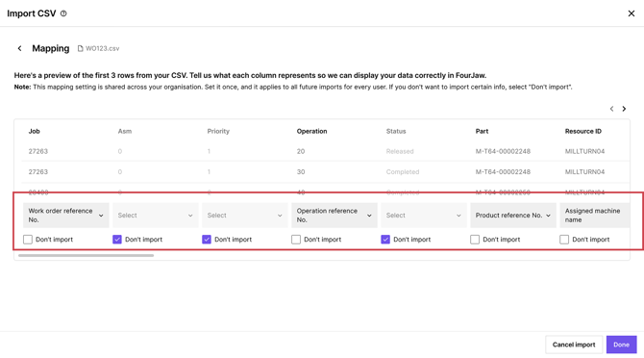
Task: Tick Don't import for the Resource ID column
Action: [x=564, y=240]
